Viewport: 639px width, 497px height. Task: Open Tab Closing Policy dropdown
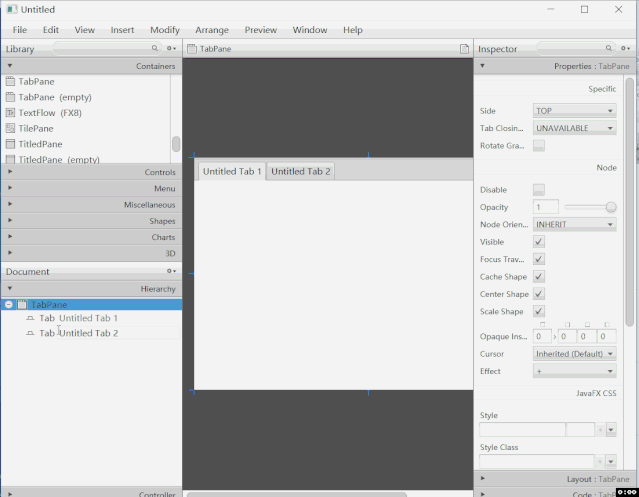click(575, 128)
